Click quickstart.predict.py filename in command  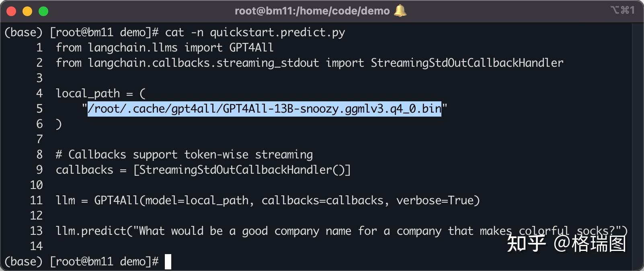pyautogui.click(x=277, y=32)
